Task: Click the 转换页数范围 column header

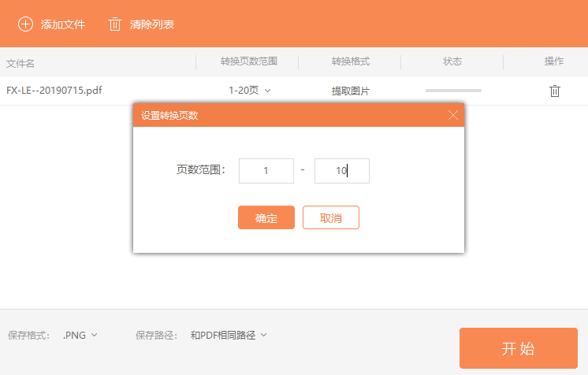Action: 248,61
